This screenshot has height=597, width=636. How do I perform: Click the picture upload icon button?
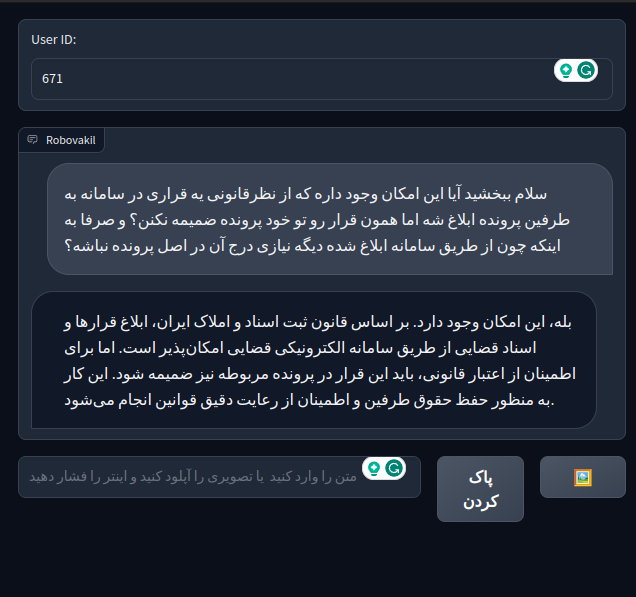coord(582,477)
